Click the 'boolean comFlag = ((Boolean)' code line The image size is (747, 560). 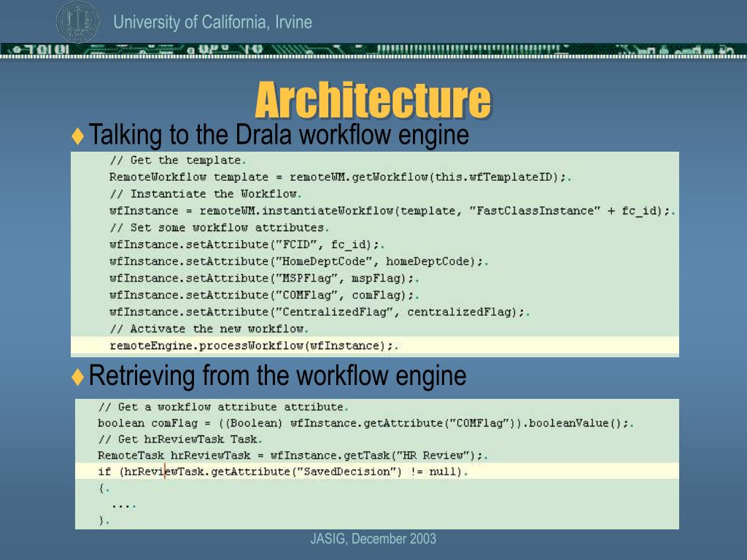(x=365, y=424)
